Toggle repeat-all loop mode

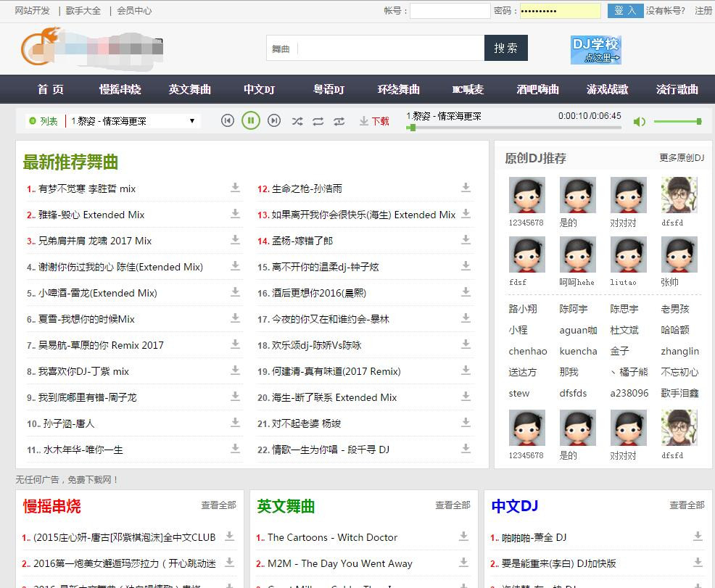click(x=318, y=121)
